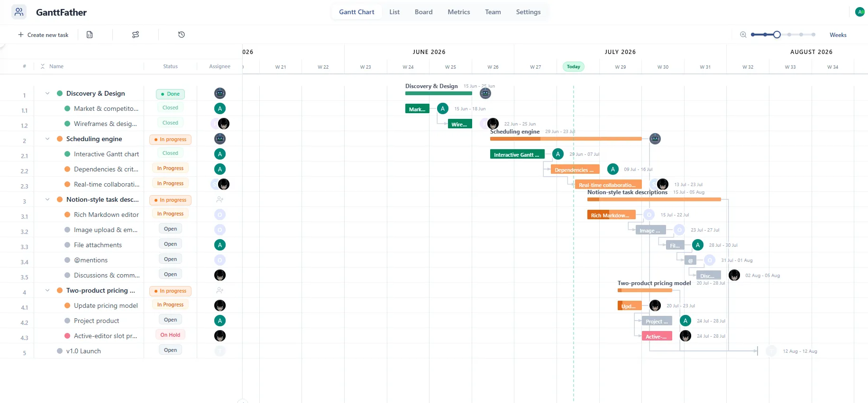Collapse the Scheduling engine group

[47, 139]
